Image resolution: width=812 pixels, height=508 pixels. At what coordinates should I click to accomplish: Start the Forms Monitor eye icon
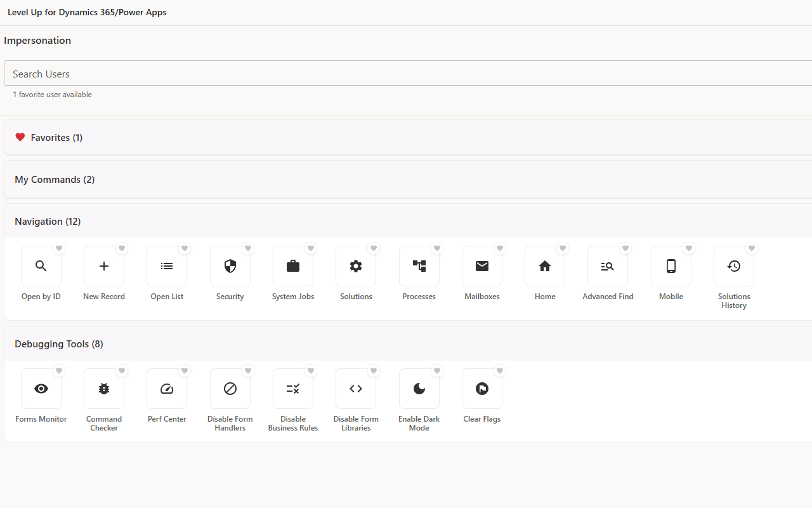click(41, 389)
